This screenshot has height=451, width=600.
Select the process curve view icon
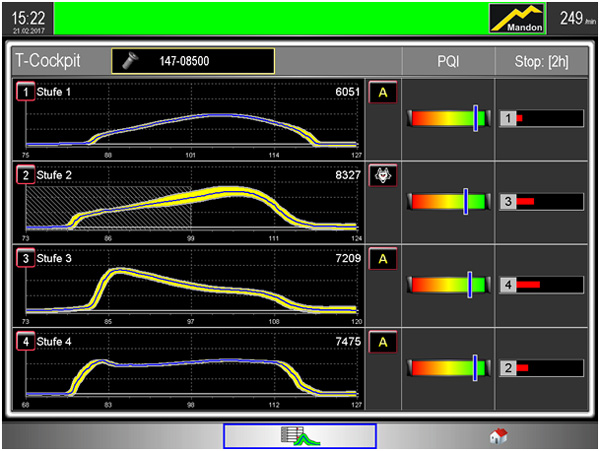click(x=299, y=435)
